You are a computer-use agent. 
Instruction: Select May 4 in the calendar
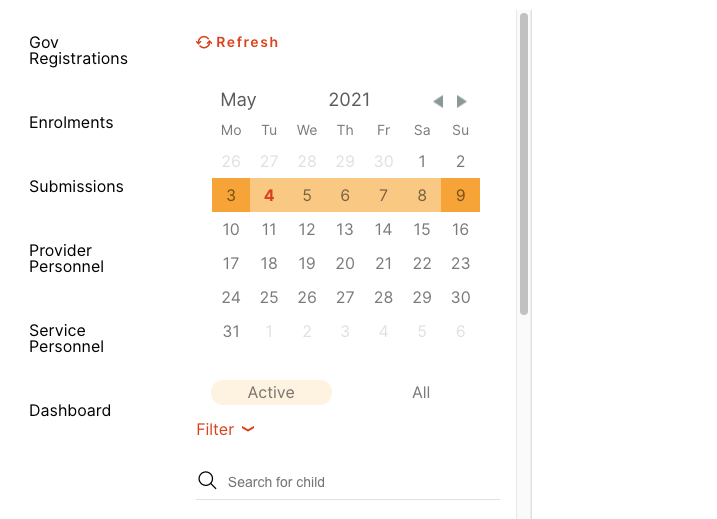269,195
